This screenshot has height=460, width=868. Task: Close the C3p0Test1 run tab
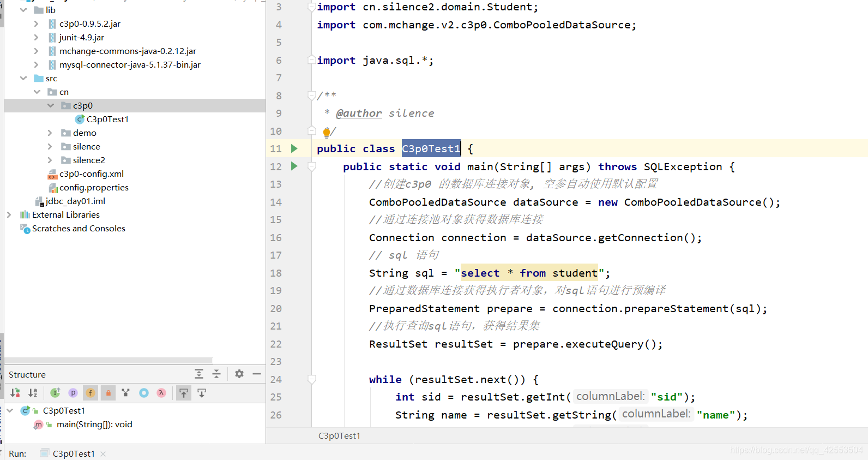(103, 454)
